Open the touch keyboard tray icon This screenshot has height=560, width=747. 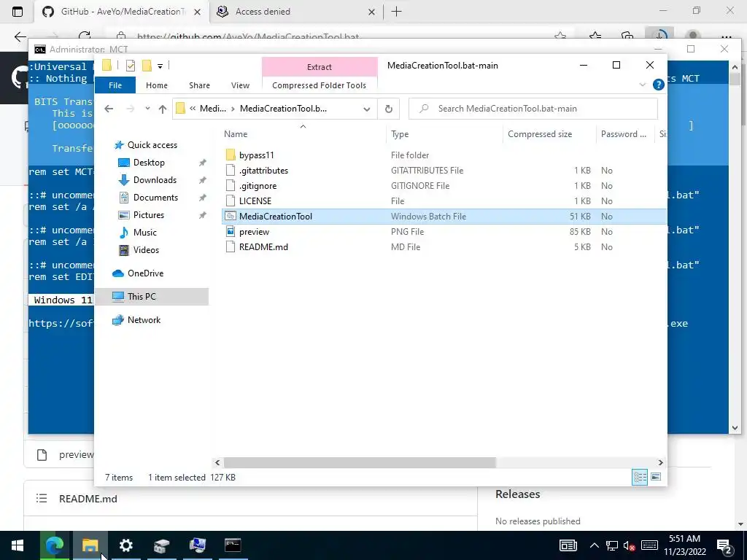pyautogui.click(x=649, y=545)
